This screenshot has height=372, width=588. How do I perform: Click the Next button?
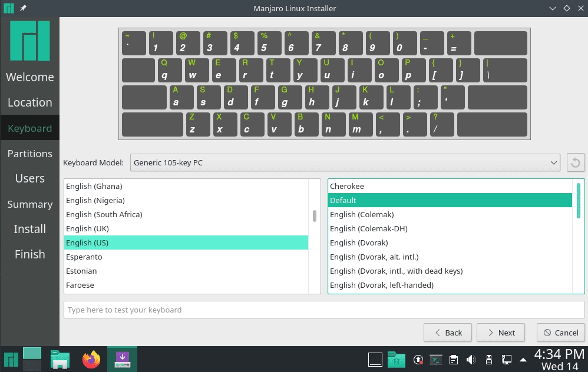pos(501,333)
